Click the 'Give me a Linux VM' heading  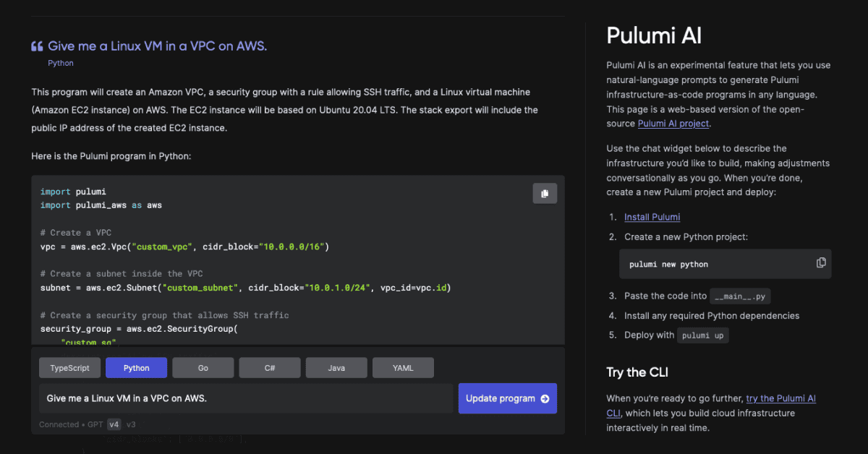pos(158,46)
